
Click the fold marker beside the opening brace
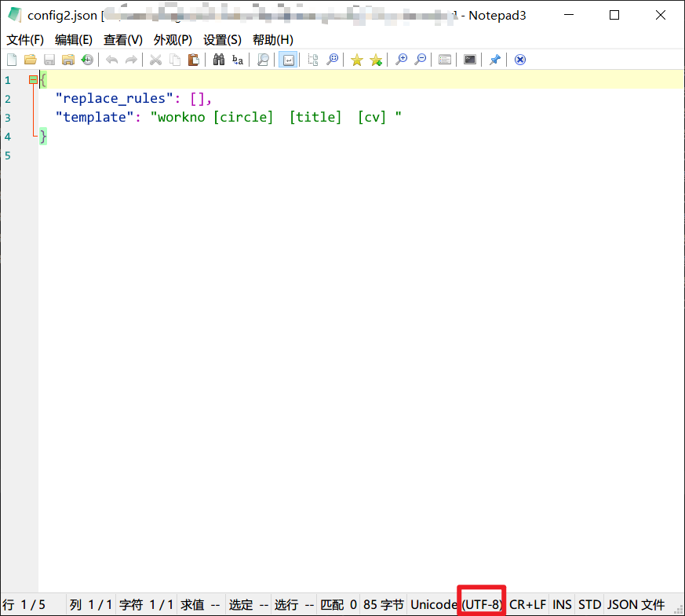[x=34, y=79]
